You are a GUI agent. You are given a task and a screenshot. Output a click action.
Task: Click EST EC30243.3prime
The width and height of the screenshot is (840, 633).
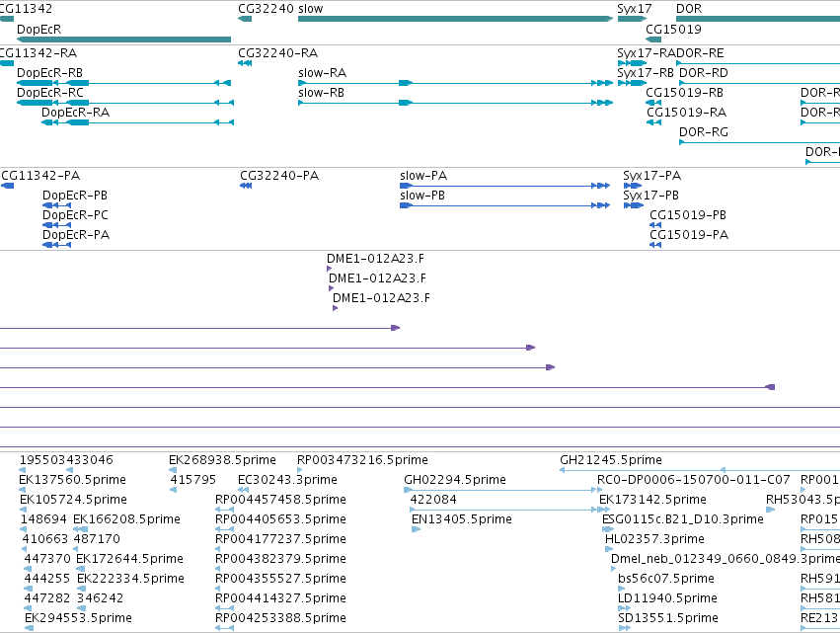pos(288,480)
